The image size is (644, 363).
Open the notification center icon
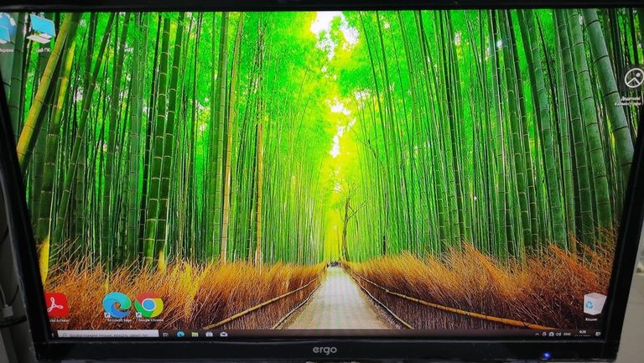[597, 334]
